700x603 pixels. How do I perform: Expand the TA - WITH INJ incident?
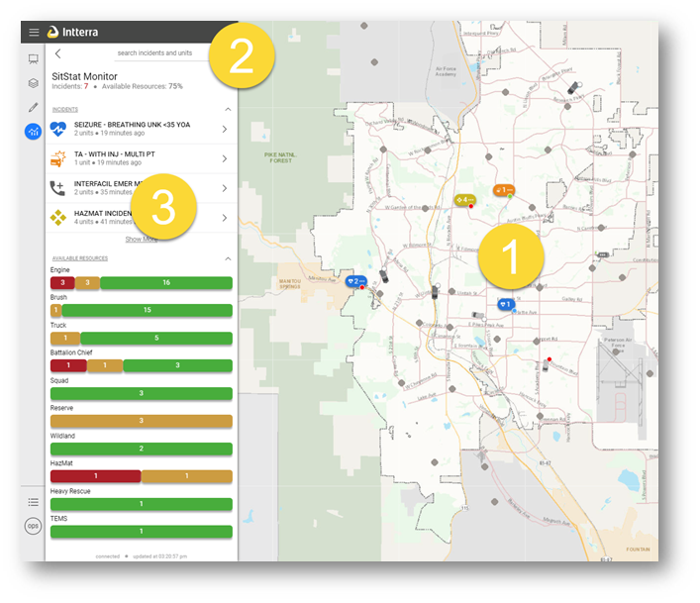point(225,158)
